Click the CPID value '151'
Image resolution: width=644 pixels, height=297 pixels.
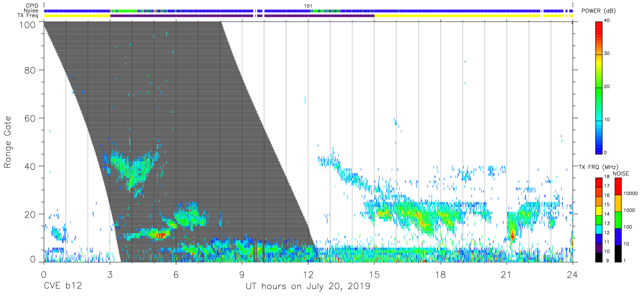click(x=308, y=6)
